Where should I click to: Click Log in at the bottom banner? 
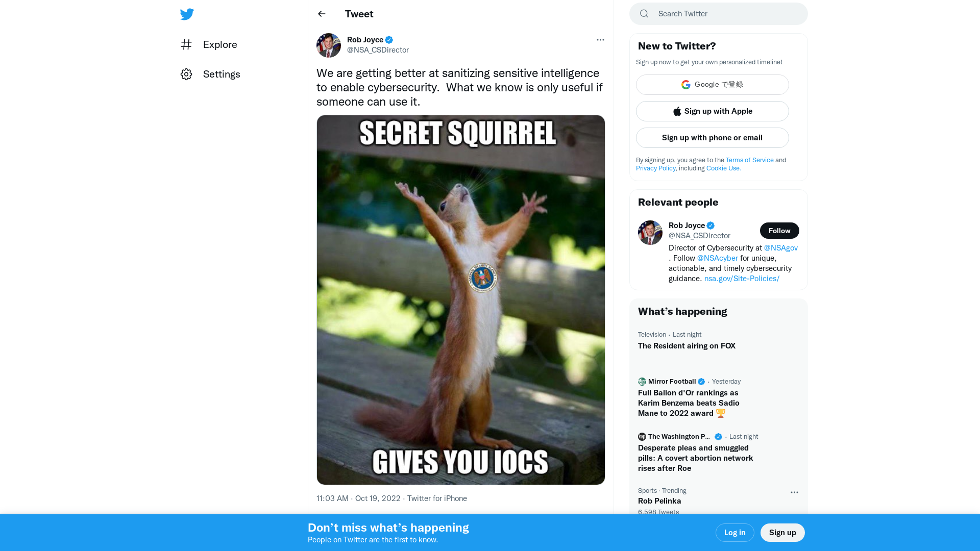pos(734,532)
